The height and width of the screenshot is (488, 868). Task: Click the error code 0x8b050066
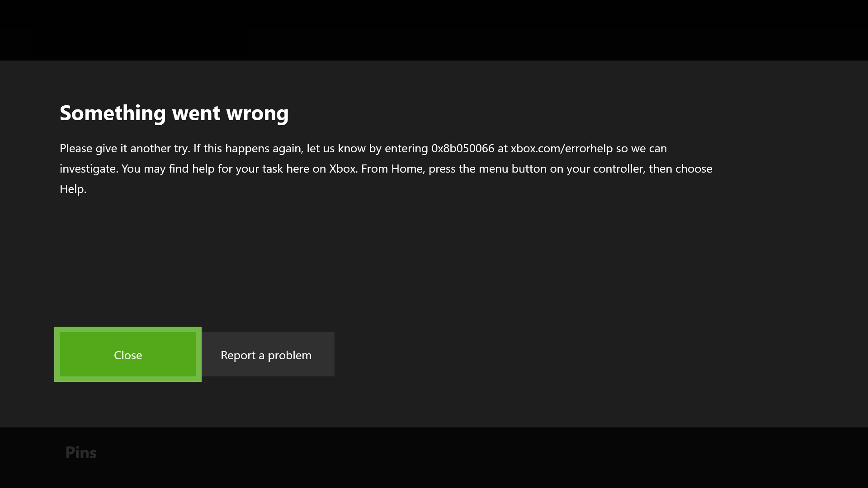(462, 149)
